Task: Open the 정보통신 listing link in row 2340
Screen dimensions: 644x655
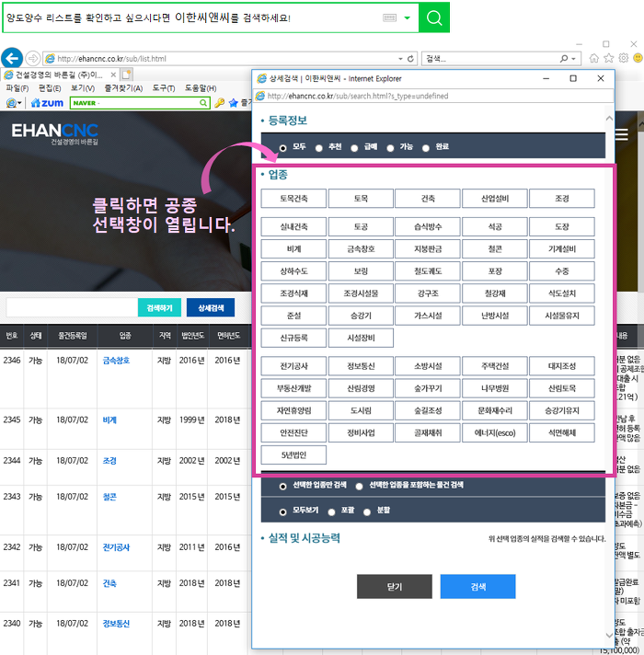Action: (x=116, y=623)
